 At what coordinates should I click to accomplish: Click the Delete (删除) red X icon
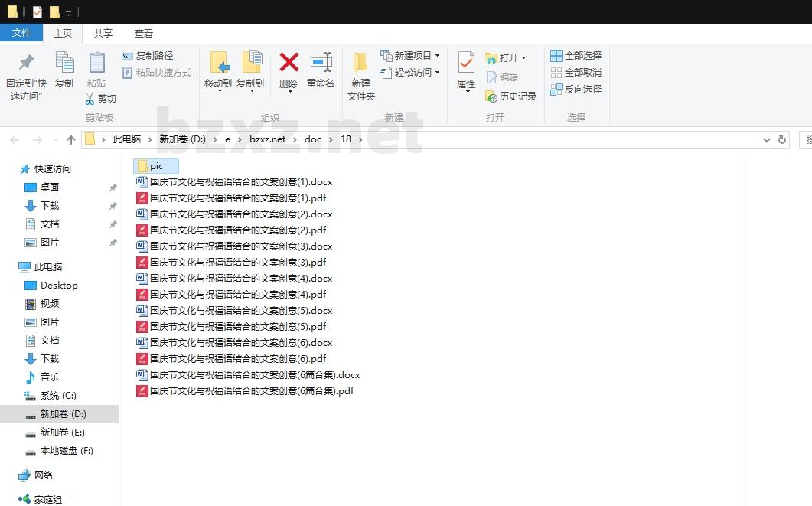pyautogui.click(x=289, y=63)
